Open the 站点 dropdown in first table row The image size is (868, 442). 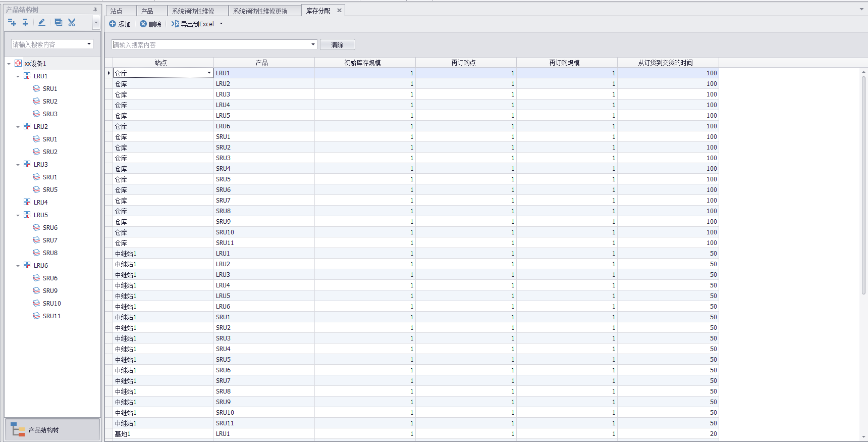[209, 73]
